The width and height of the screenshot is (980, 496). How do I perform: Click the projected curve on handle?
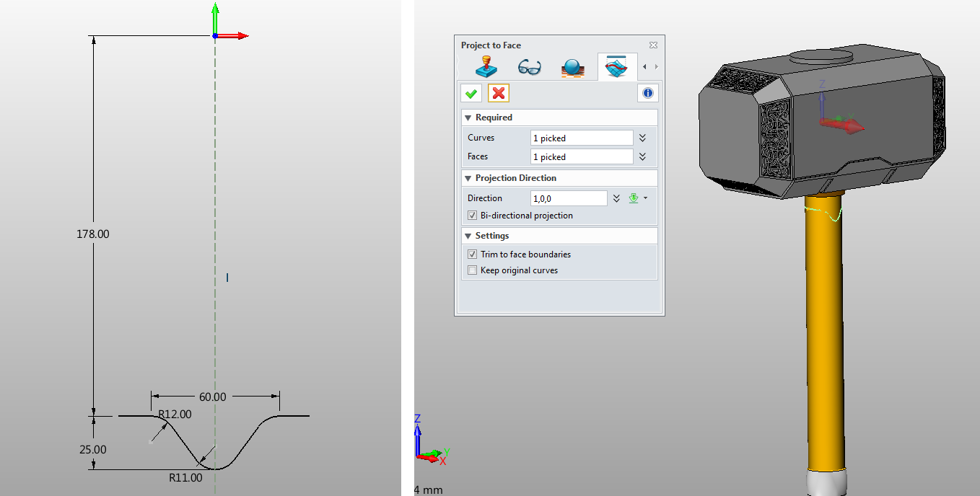pos(824,214)
